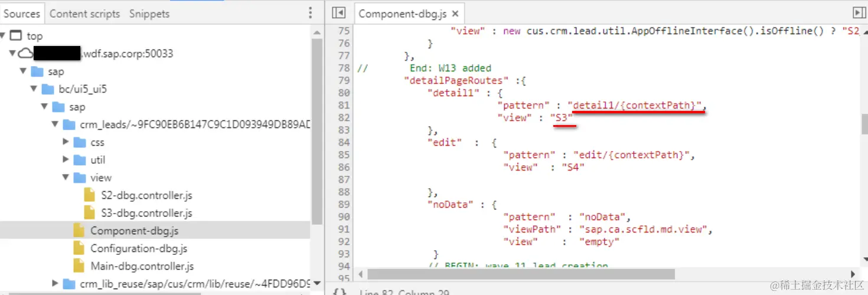
Task: Click the css folder icon
Action: coord(80,142)
